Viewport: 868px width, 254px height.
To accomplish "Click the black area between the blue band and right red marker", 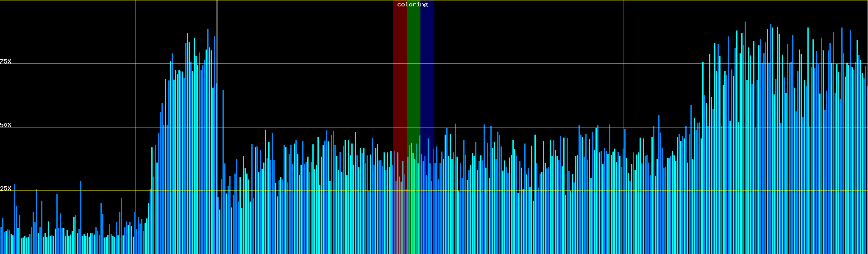I will pos(530,63).
